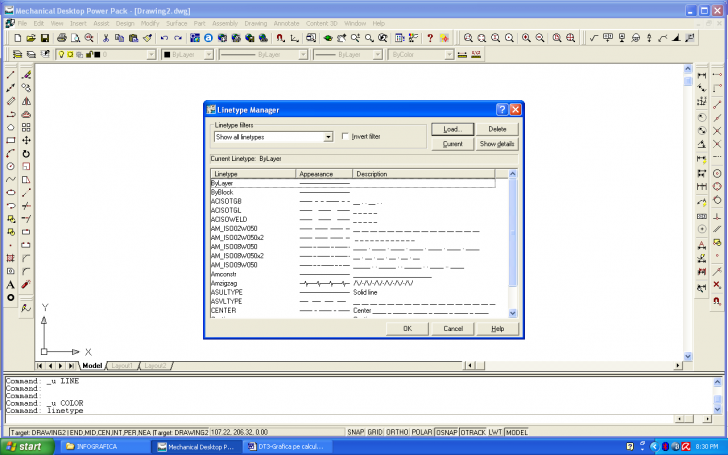
Task: Toggle MODEL space button in status bar
Action: (x=517, y=432)
